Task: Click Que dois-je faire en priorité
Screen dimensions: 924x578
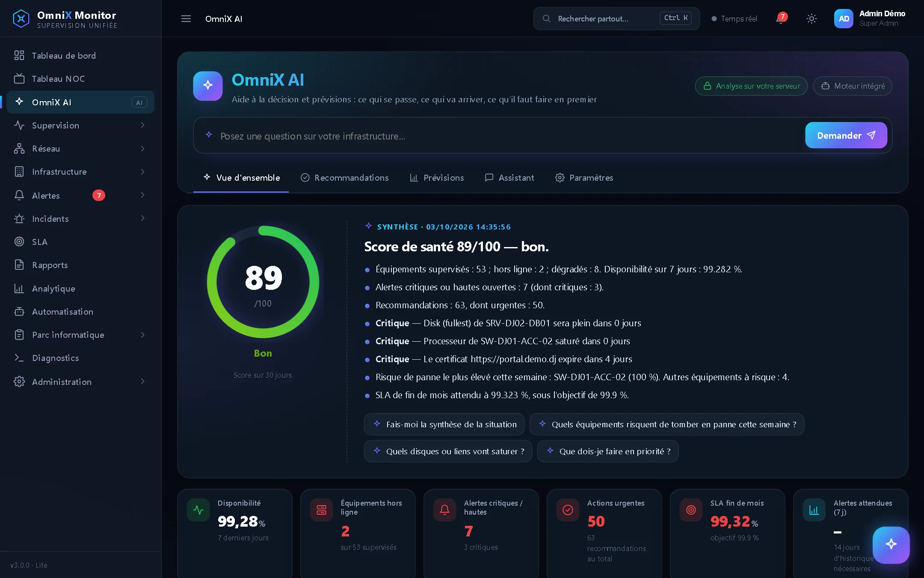Action: point(607,451)
